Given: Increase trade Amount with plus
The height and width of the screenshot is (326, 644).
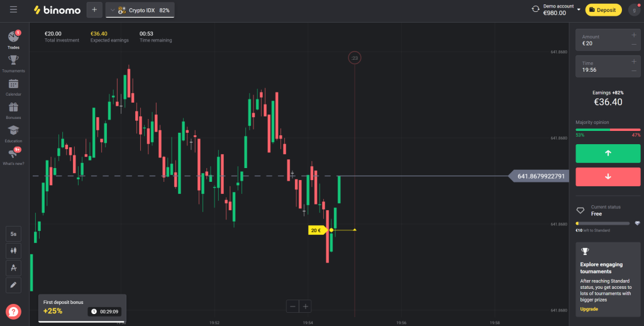Looking at the screenshot, I should (634, 35).
